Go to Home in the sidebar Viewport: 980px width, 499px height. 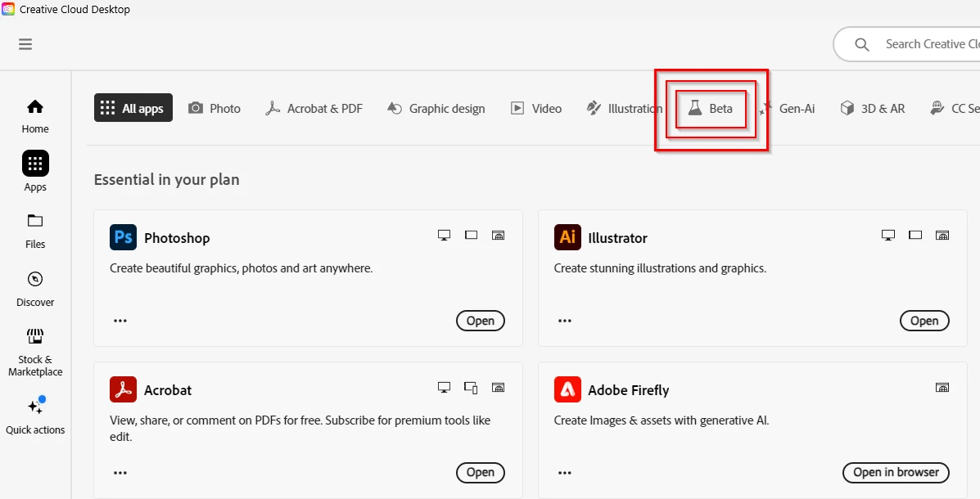click(35, 116)
